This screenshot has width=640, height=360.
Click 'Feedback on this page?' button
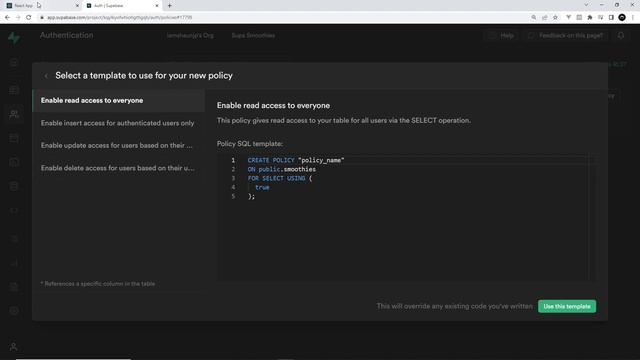pos(565,36)
